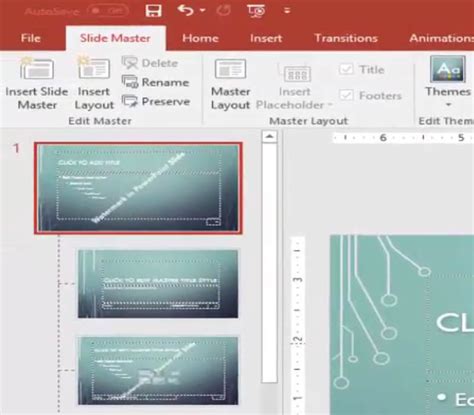Start slideshow from beginning icon
The height and width of the screenshot is (415, 474).
(256, 11)
